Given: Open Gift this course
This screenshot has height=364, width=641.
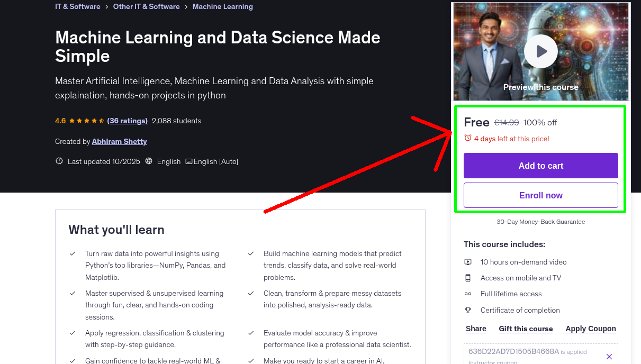Looking at the screenshot, I should click(526, 329).
